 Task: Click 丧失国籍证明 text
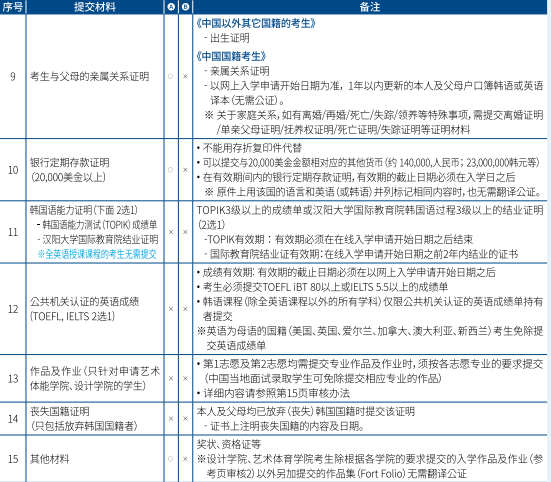pos(60,411)
